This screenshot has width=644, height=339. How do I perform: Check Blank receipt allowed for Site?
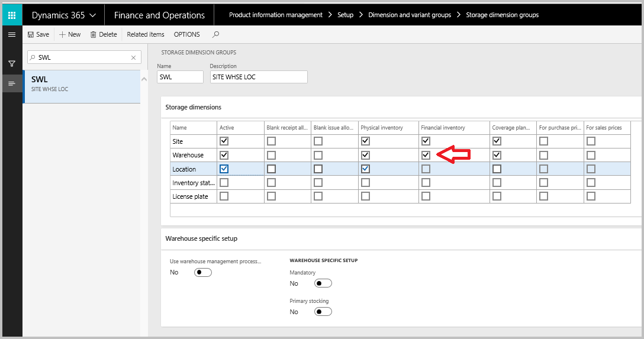272,141
